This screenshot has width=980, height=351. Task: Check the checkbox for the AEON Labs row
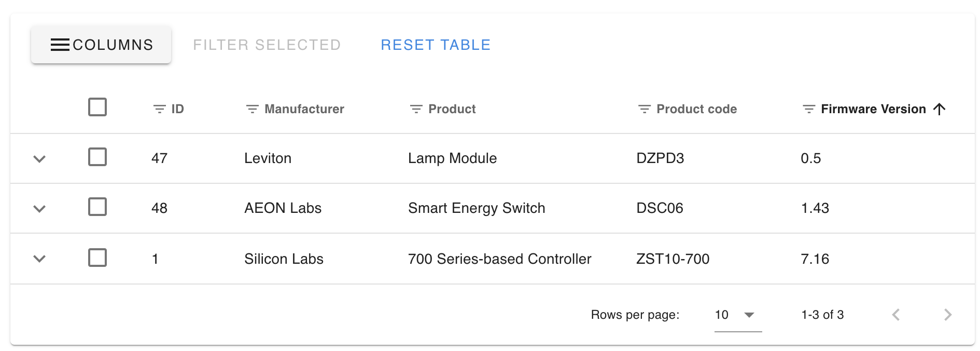97,208
